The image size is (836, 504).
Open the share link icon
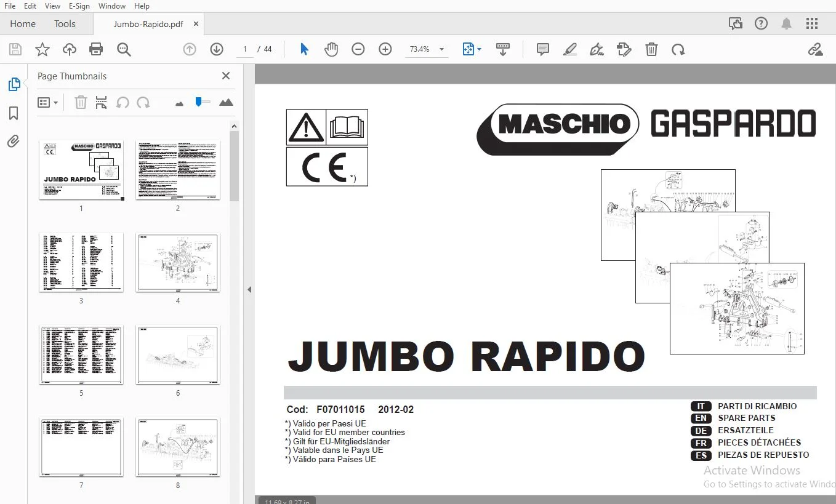(x=816, y=49)
